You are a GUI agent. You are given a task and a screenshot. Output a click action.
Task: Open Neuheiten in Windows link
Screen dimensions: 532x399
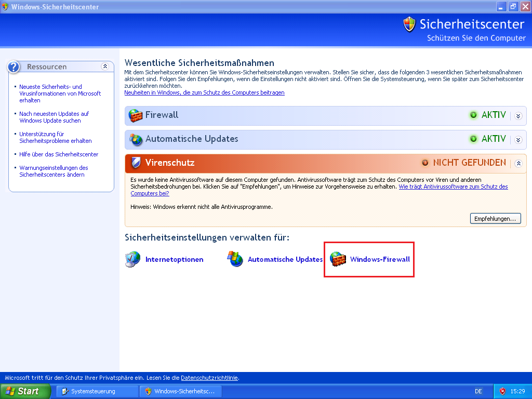coord(204,92)
